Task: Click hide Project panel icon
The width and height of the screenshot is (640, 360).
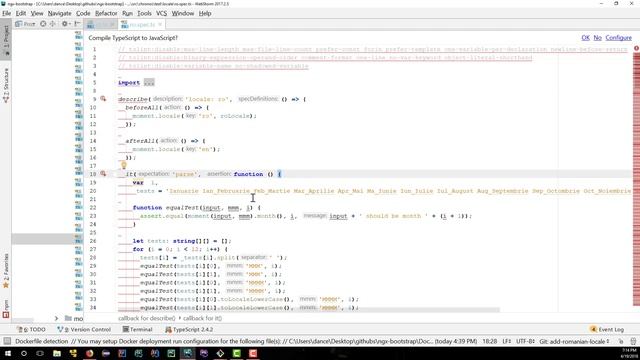Action: 77,24
